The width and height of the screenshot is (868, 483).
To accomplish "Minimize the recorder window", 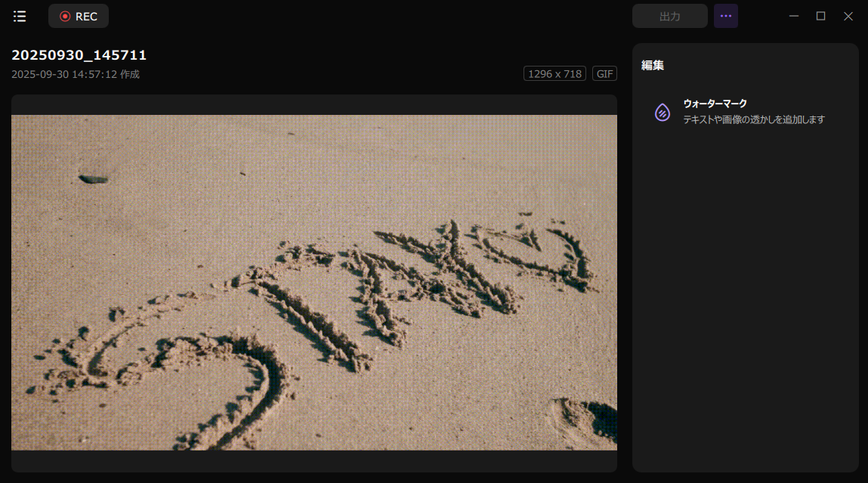I will (793, 16).
